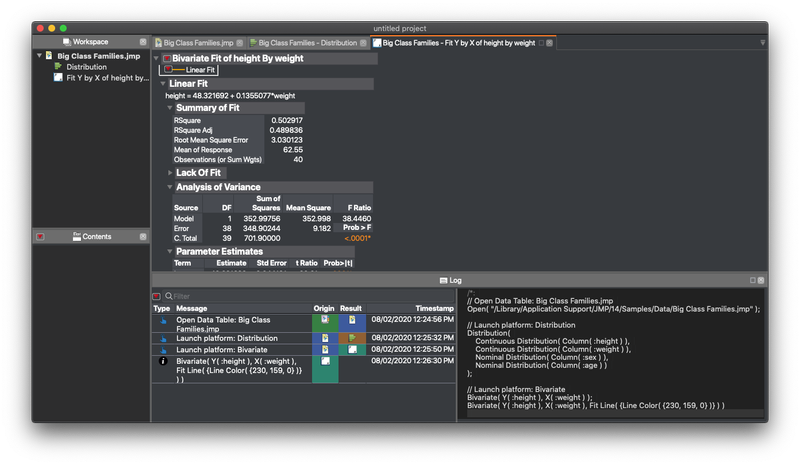
Task: Collapse the Summary of Fit section
Action: 171,107
